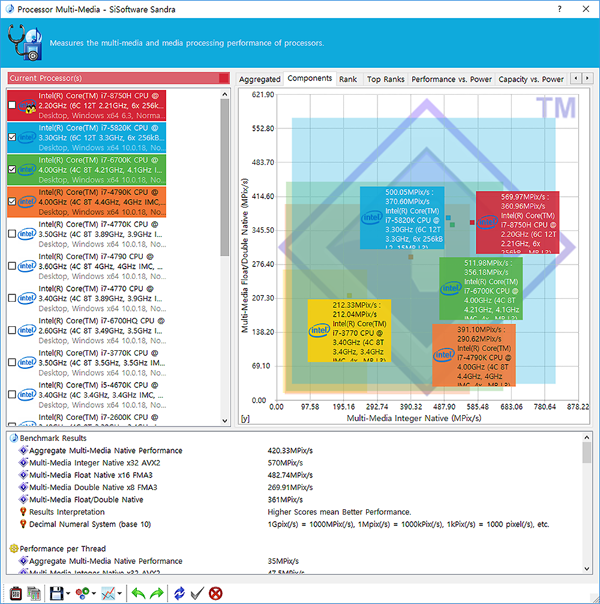Image resolution: width=600 pixels, height=604 pixels.
Task: Click the [y] axis toggle label
Action: click(245, 418)
